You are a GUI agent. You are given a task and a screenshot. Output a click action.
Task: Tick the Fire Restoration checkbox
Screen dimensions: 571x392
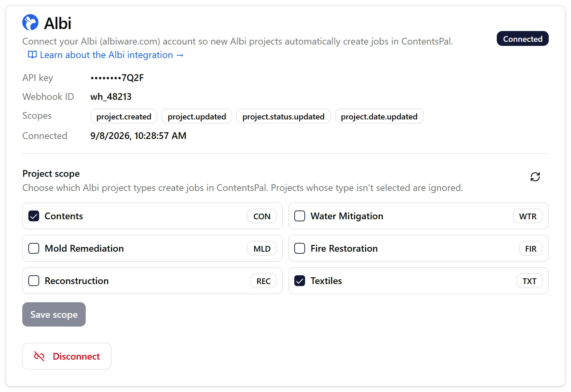(300, 248)
